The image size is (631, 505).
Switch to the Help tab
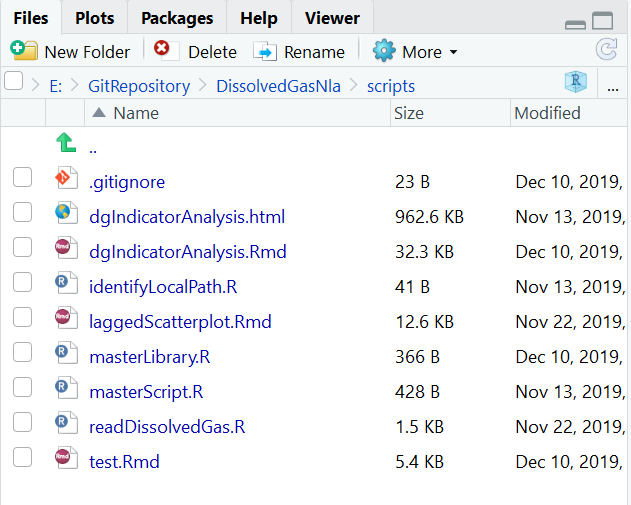click(x=259, y=18)
